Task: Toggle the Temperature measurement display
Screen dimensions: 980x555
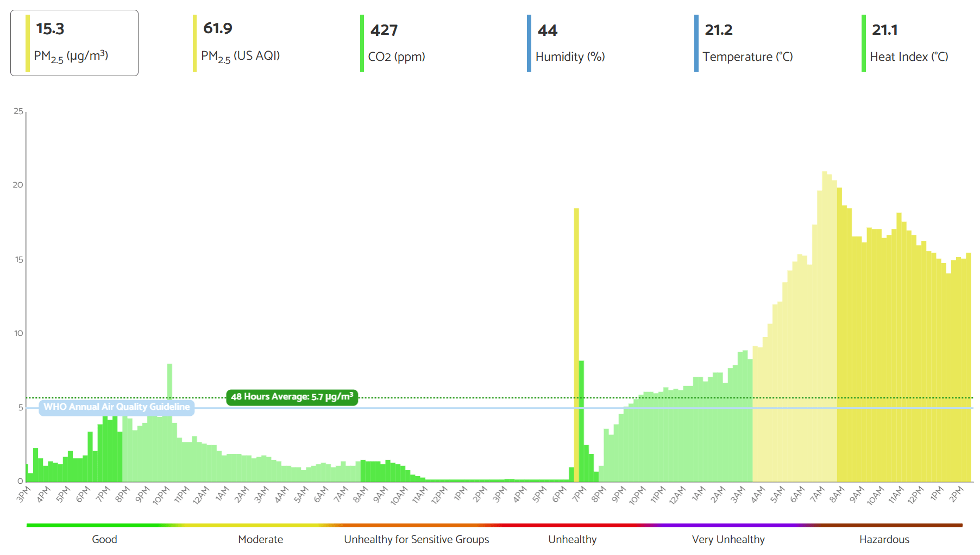Action: pos(696,42)
